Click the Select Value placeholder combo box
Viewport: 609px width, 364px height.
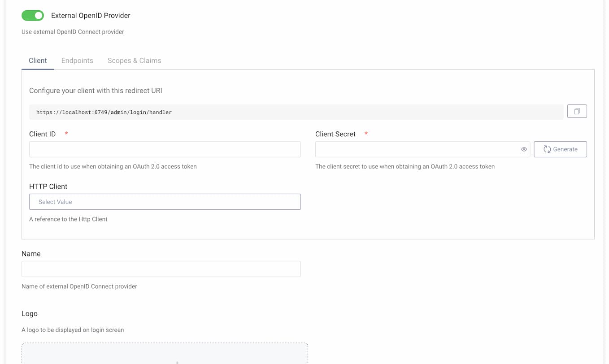165,202
